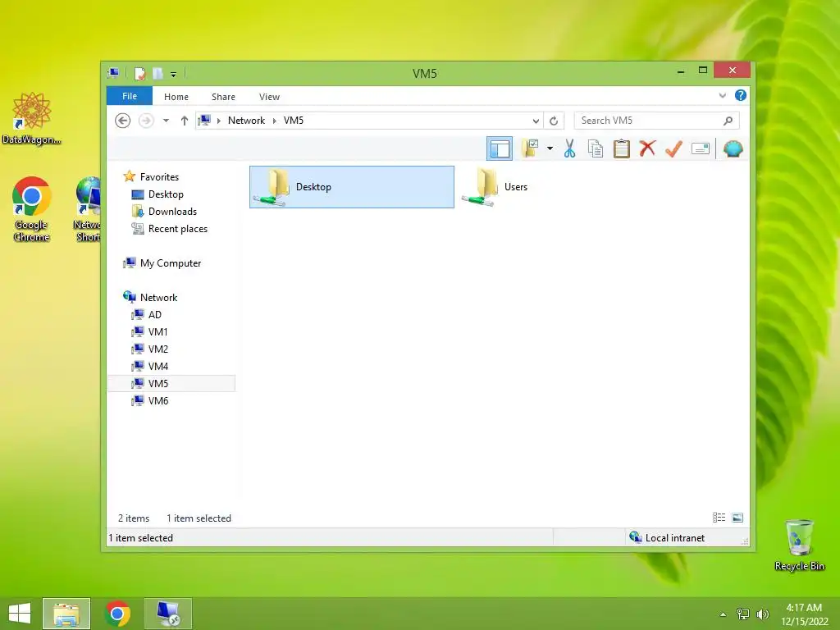
Task: Click the window system icon in title bar
Action: point(113,73)
